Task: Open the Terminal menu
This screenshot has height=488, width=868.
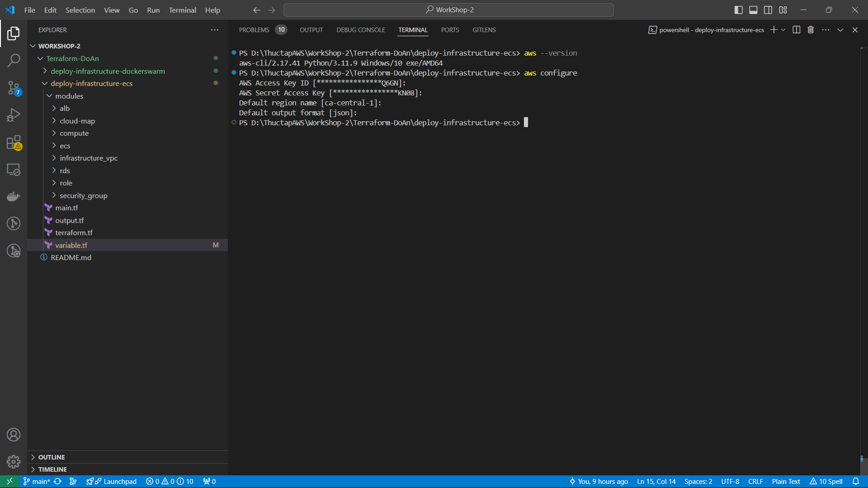Action: pyautogui.click(x=182, y=10)
